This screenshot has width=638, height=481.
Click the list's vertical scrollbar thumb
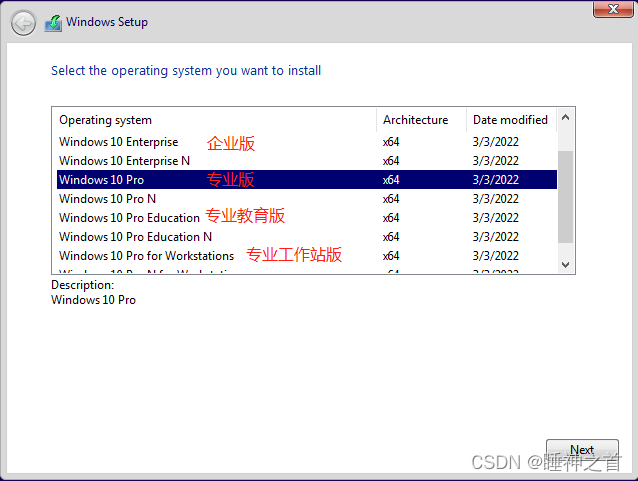pyautogui.click(x=565, y=197)
